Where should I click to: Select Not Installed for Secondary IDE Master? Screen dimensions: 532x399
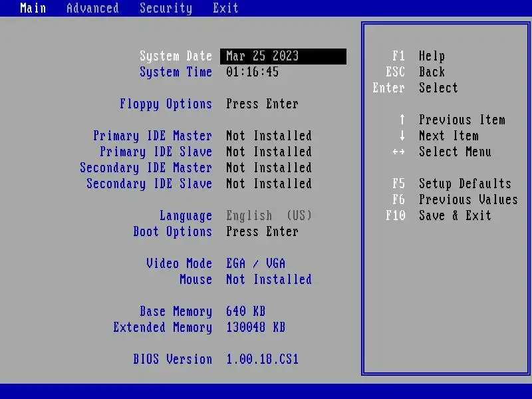coord(269,168)
